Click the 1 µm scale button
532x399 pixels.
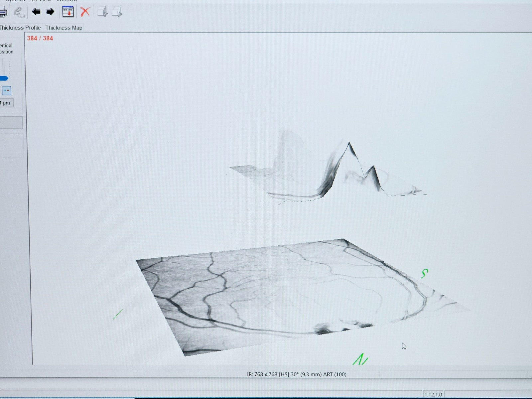pyautogui.click(x=7, y=103)
